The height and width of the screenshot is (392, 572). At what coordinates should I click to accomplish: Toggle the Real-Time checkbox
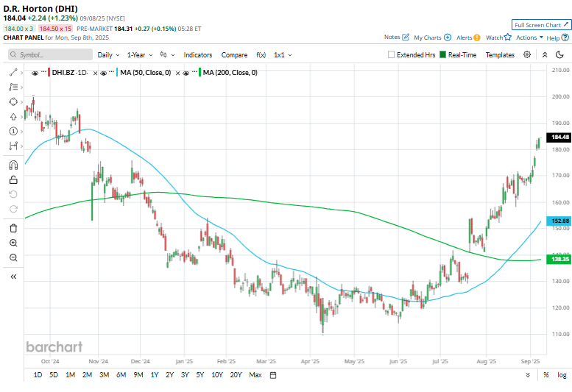443,54
